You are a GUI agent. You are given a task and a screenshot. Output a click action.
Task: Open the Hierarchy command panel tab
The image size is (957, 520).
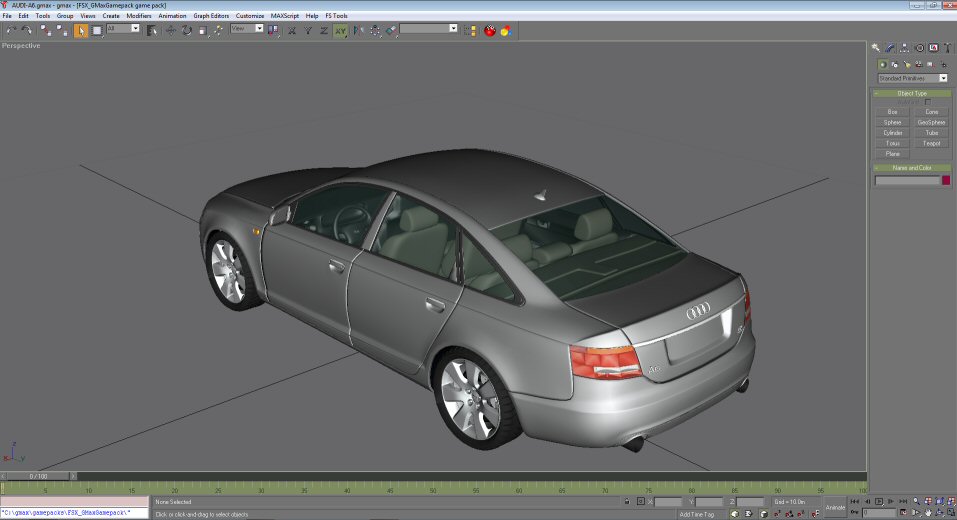pyautogui.click(x=905, y=48)
